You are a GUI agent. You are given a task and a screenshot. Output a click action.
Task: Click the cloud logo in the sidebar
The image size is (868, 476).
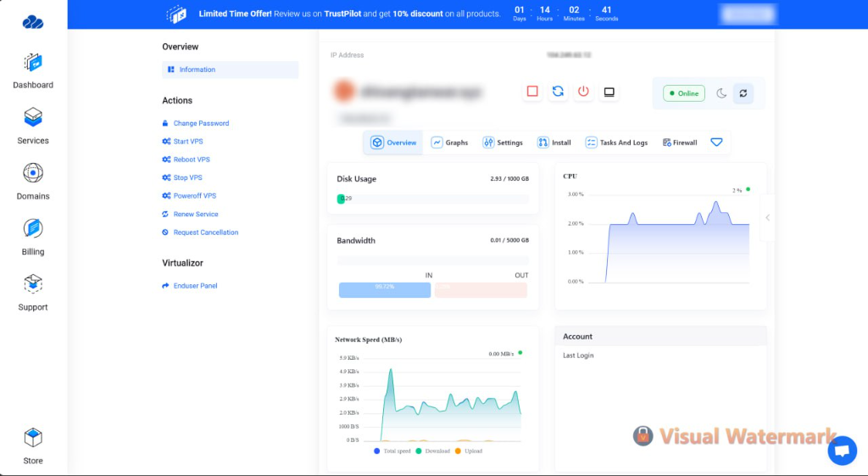point(33,21)
